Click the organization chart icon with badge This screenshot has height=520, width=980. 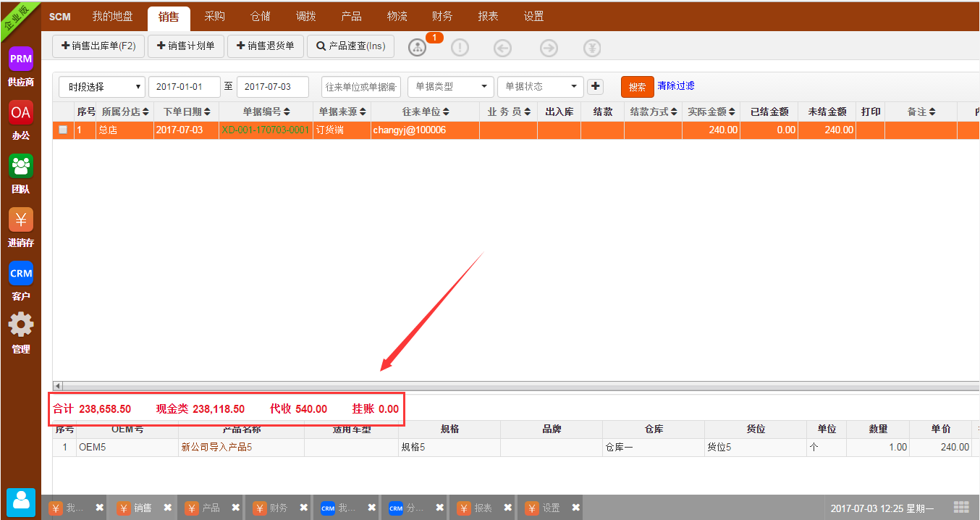point(418,48)
